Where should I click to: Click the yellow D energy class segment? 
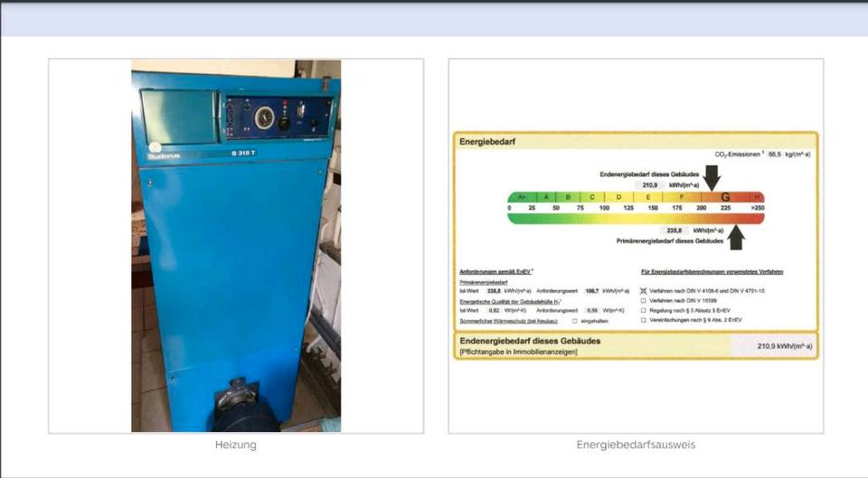[x=618, y=197]
